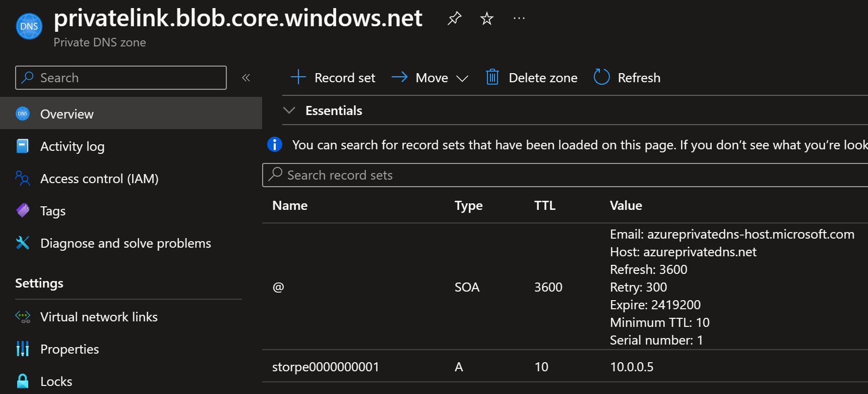868x394 pixels.
Task: Click the Retry: 300 line
Action: (638, 287)
